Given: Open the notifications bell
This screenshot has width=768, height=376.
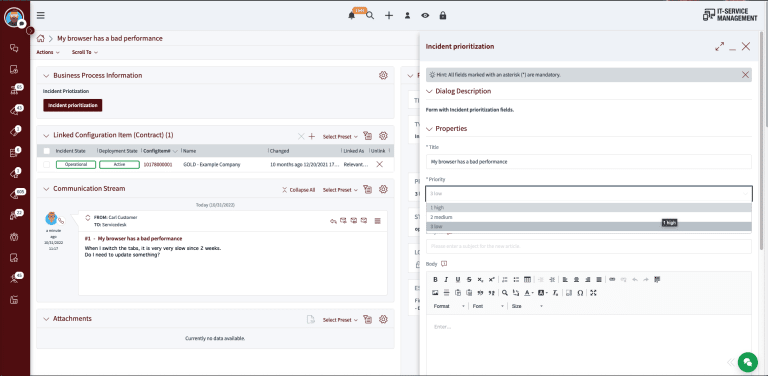Looking at the screenshot, I should (351, 16).
